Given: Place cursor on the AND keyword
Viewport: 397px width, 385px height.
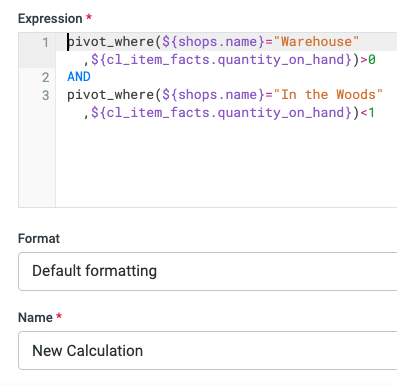Looking at the screenshot, I should 79,77.
